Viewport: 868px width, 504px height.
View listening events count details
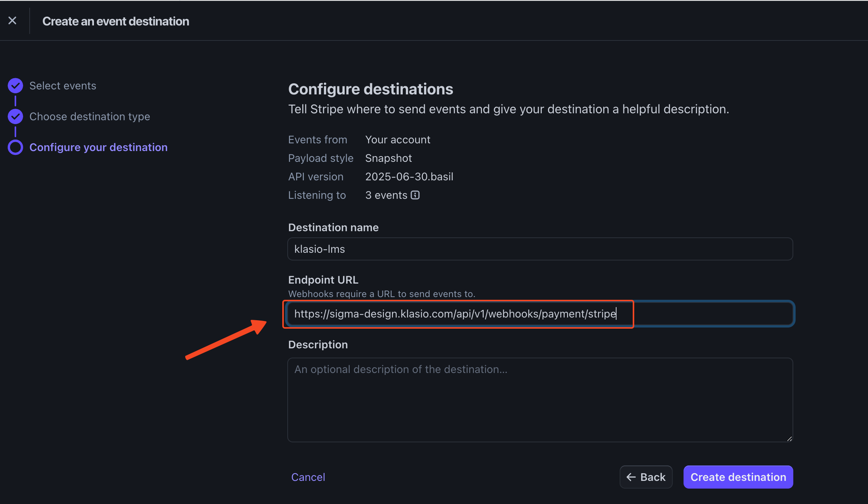386,195
